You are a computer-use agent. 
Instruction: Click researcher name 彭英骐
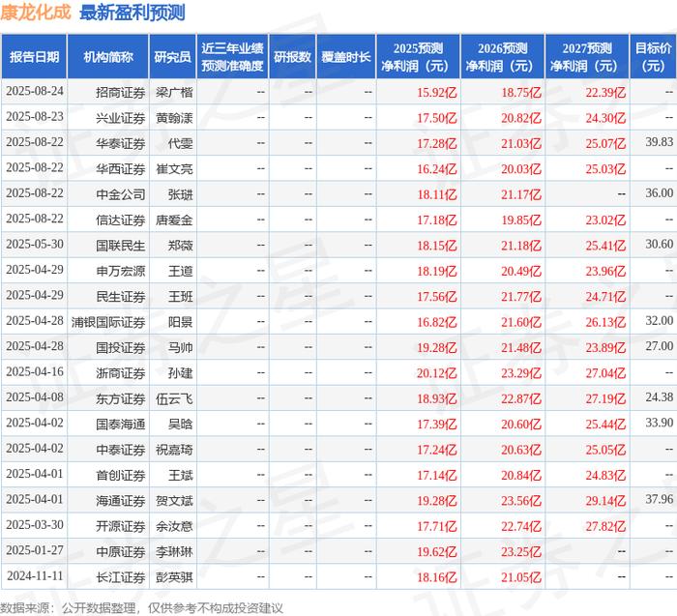point(174,577)
